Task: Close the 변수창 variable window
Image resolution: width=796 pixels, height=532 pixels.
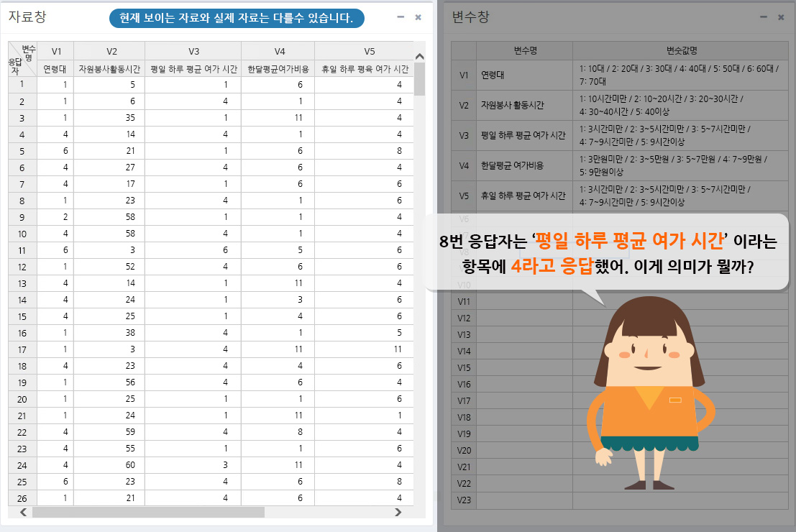Action: (782, 17)
